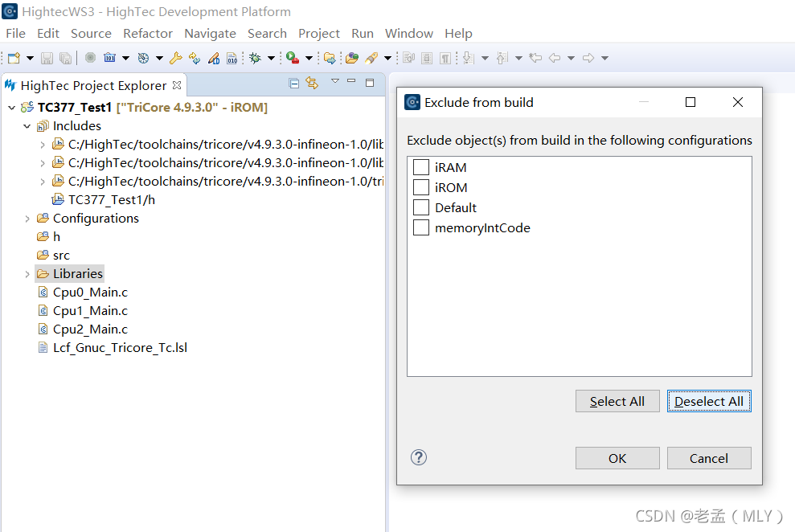Click Link with Editor icon
The height and width of the screenshot is (532, 795).
[312, 83]
